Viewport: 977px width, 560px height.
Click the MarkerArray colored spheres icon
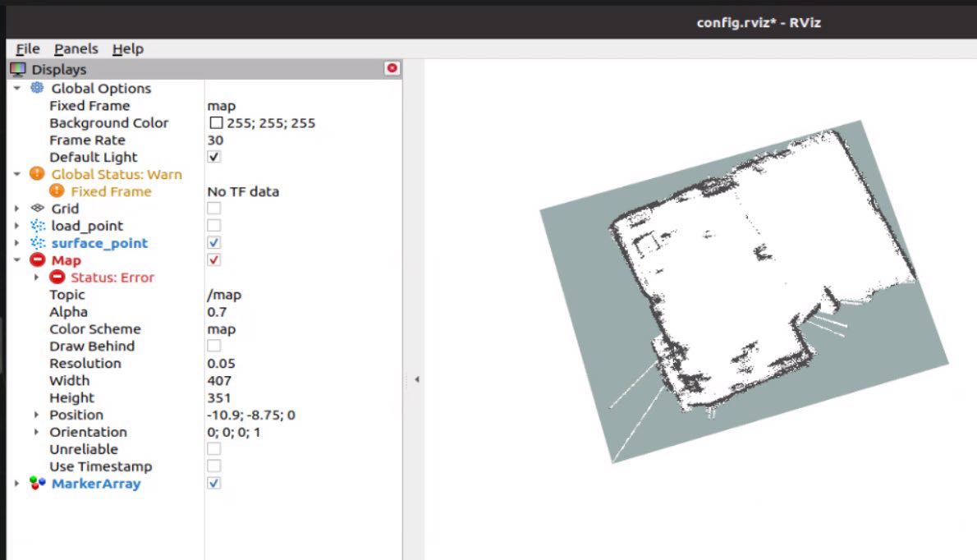coord(38,483)
